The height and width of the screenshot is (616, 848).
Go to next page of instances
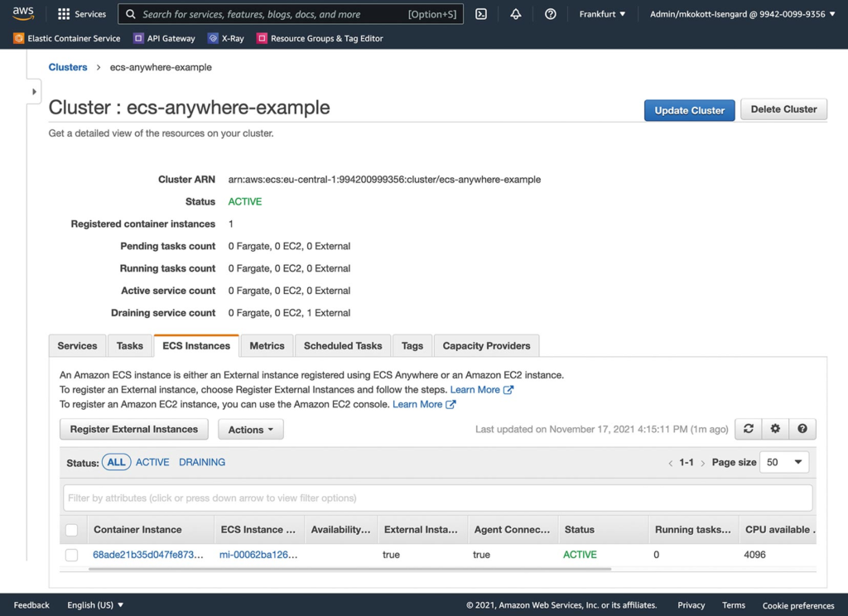pyautogui.click(x=702, y=463)
